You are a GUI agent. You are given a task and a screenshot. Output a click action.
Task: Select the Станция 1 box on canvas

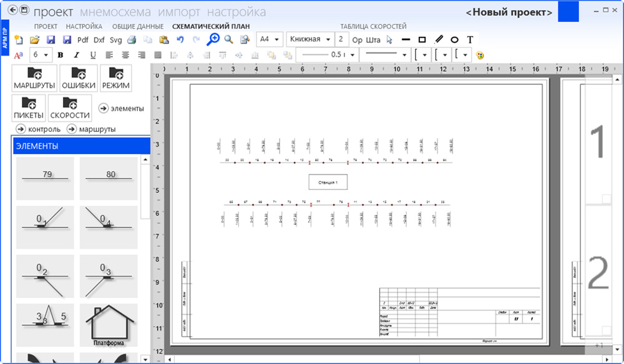(328, 182)
